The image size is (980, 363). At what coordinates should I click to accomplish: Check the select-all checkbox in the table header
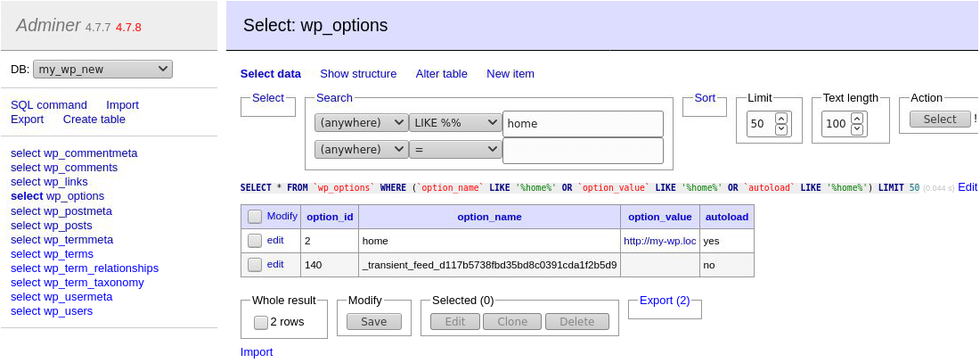pyautogui.click(x=255, y=217)
